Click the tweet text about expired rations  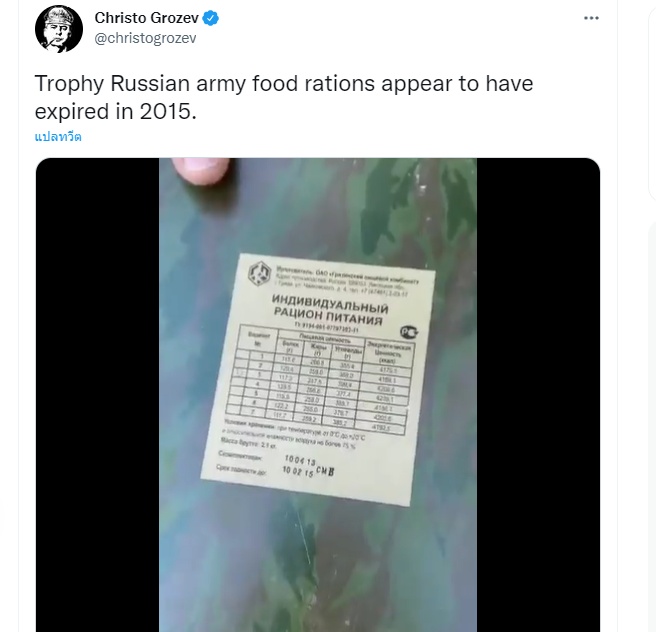click(284, 97)
